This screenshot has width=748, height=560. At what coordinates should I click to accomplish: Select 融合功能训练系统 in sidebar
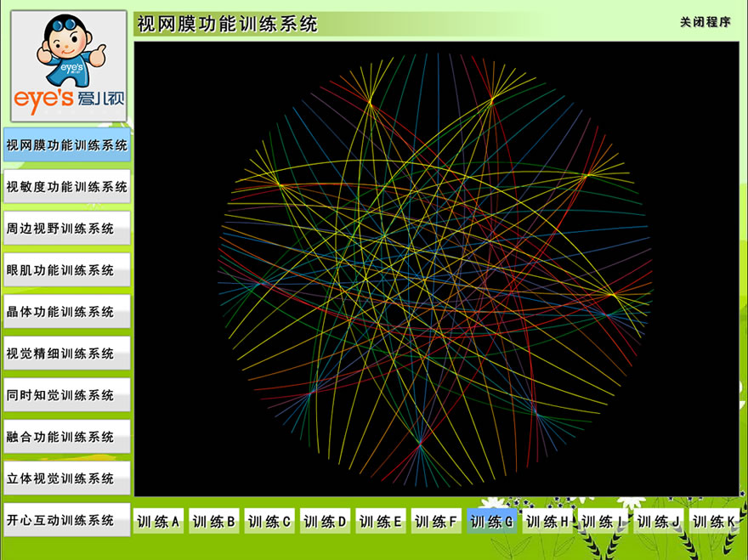pos(67,437)
